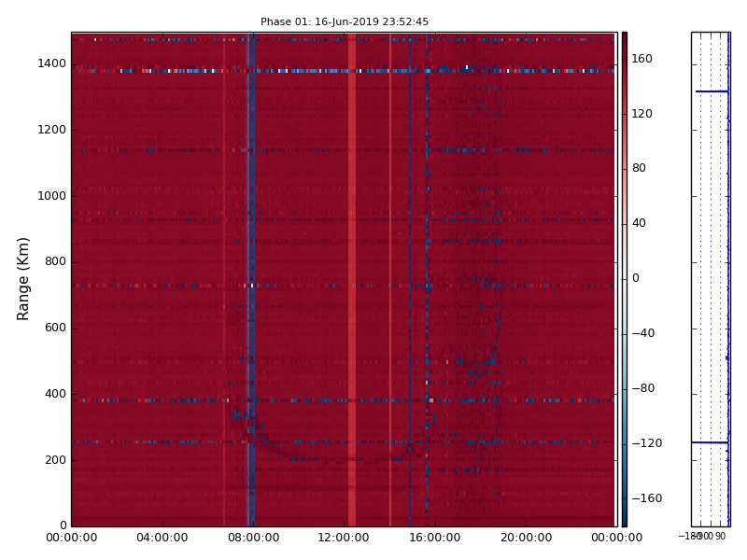Click the y-axis tick label 600

(55, 328)
